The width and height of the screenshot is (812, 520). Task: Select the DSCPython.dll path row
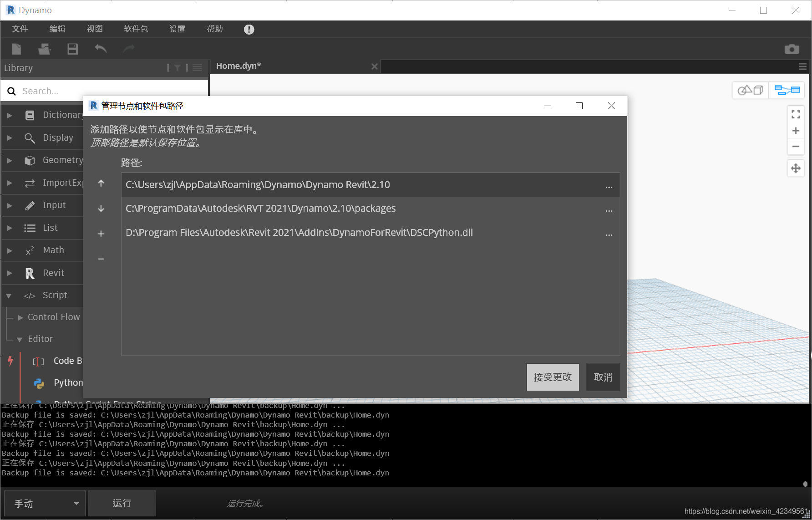370,233
